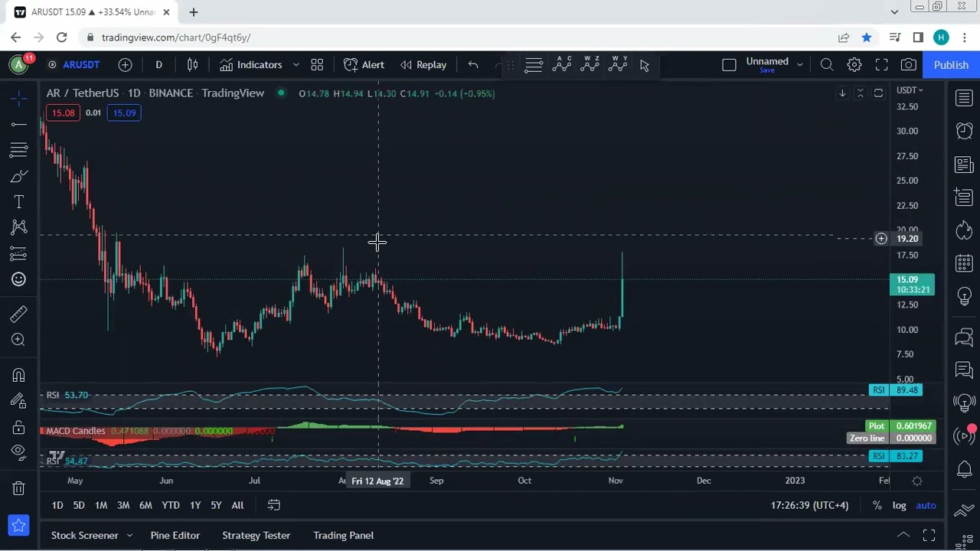
Task: Open the prediction and measurement tools
Action: (19, 253)
